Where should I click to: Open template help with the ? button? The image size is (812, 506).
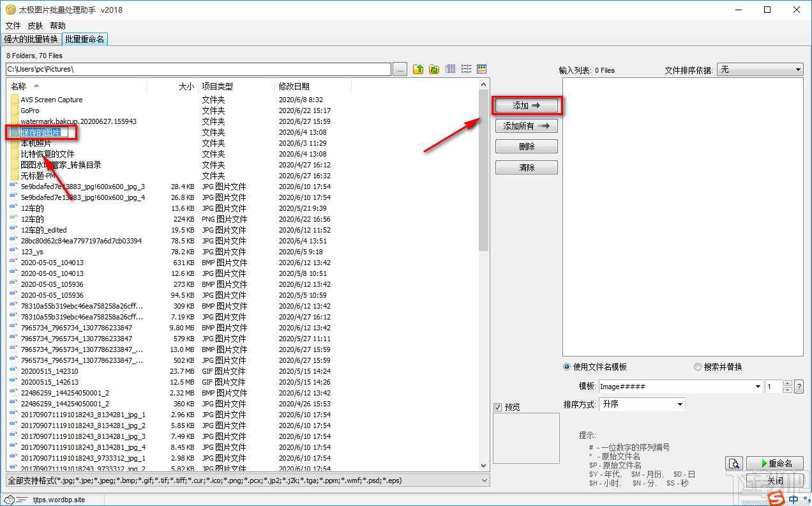click(x=799, y=387)
